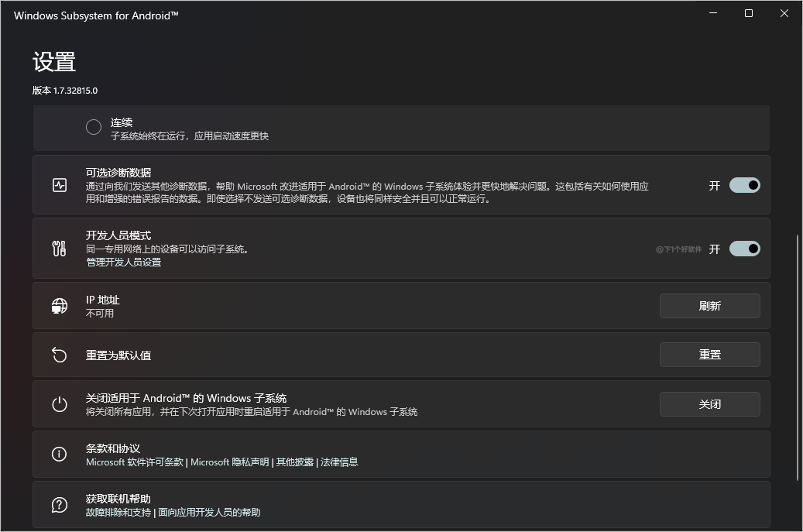
Task: Click the optional diagnostic data chart icon
Action: [60, 185]
